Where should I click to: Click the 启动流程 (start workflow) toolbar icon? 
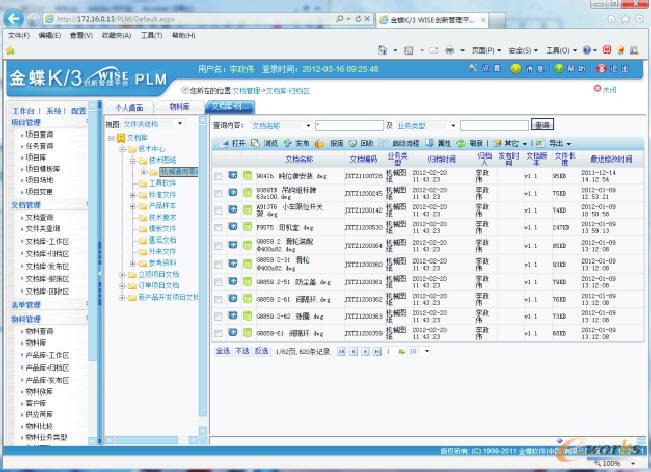tap(384, 143)
